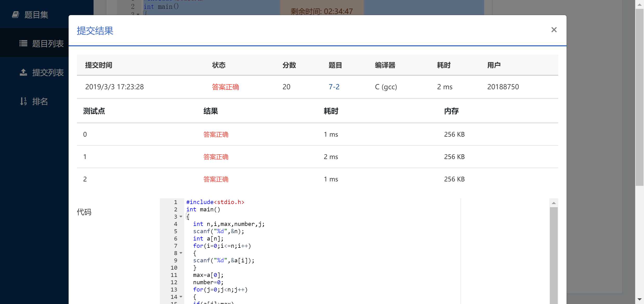Click the 提交列表 upload icon
644x304 pixels.
coord(23,72)
